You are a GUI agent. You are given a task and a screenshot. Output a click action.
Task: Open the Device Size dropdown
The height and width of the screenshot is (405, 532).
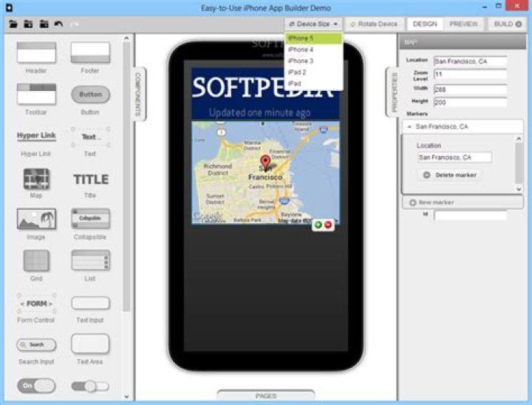(313, 24)
